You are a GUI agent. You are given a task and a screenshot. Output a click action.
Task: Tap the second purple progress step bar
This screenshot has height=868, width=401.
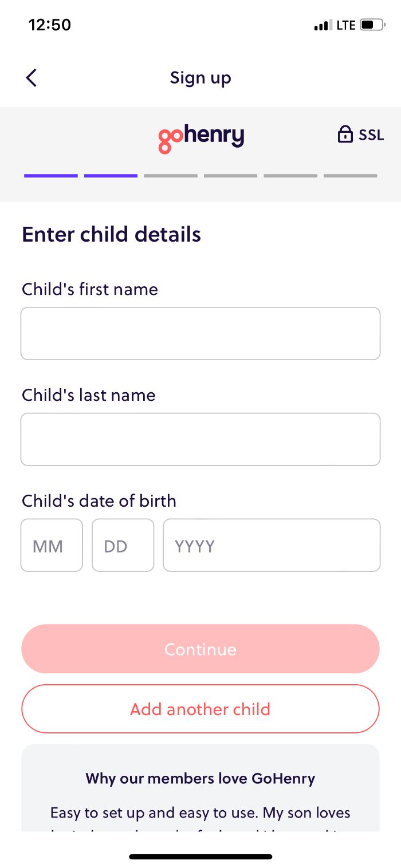[111, 176]
